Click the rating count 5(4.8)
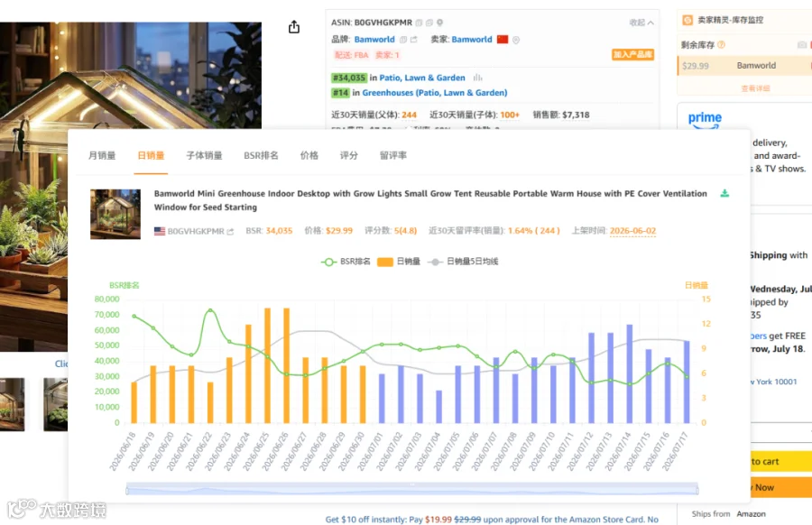Screen dimensions: 812x525 405,231
